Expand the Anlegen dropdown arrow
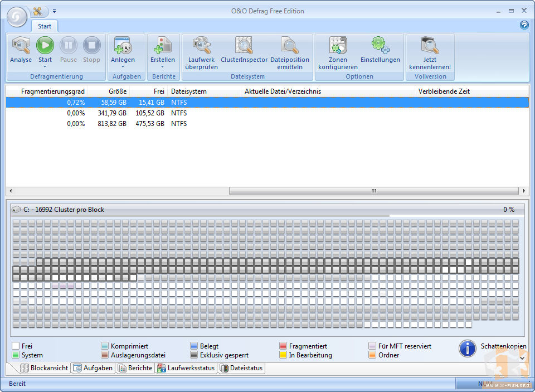 point(123,67)
